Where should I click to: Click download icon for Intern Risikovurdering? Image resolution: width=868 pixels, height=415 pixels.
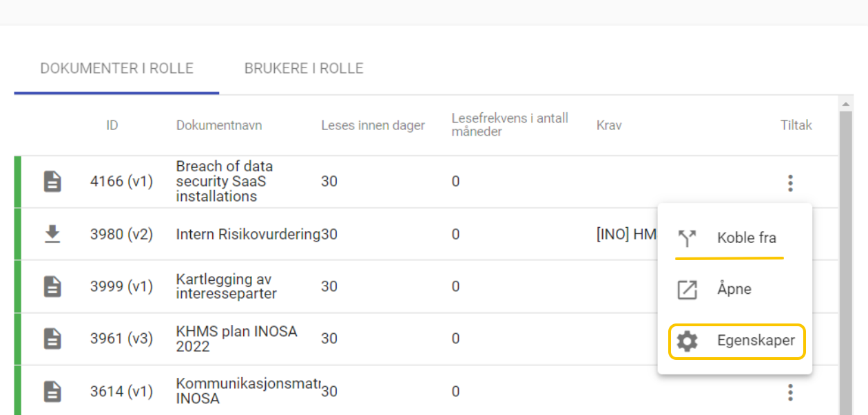point(52,235)
